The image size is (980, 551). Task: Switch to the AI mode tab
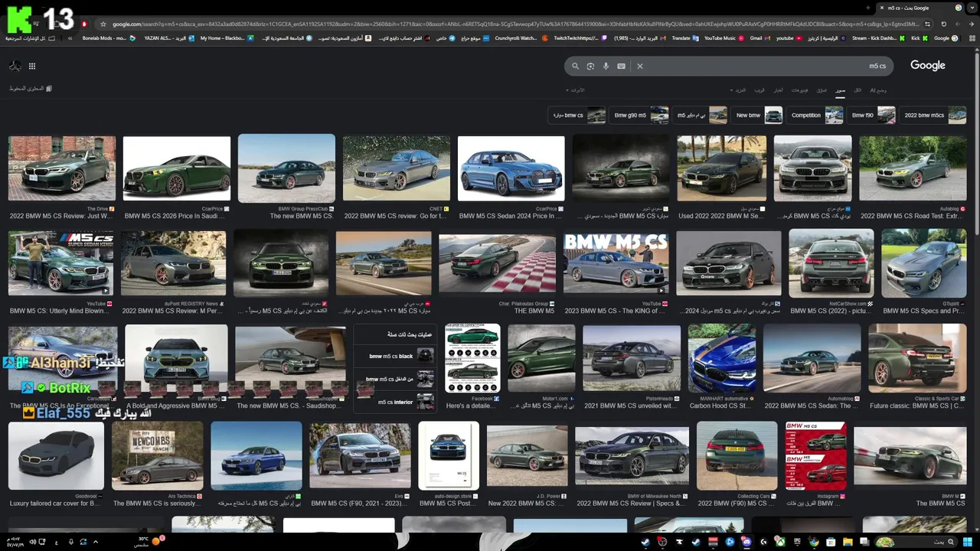[x=877, y=90]
